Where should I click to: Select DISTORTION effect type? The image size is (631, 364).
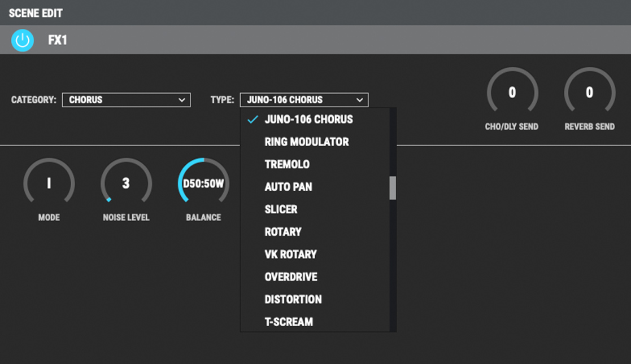[315, 300]
